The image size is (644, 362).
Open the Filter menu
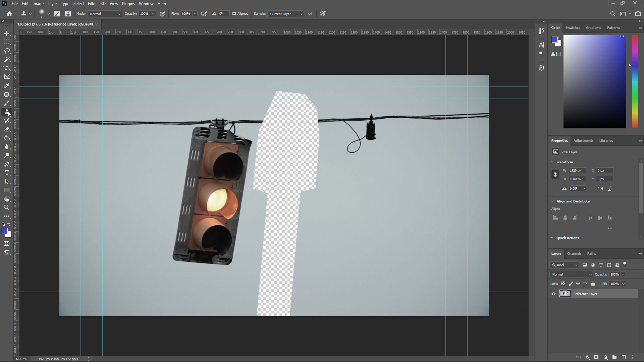(x=92, y=4)
